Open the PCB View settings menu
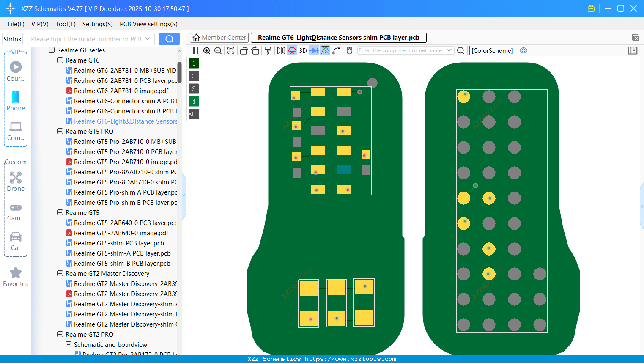The image size is (644, 363). tap(148, 24)
